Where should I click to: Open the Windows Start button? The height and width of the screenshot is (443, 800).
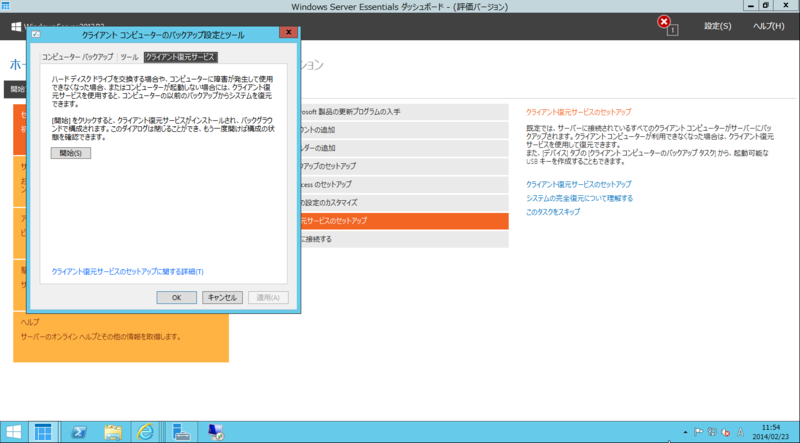[14, 432]
